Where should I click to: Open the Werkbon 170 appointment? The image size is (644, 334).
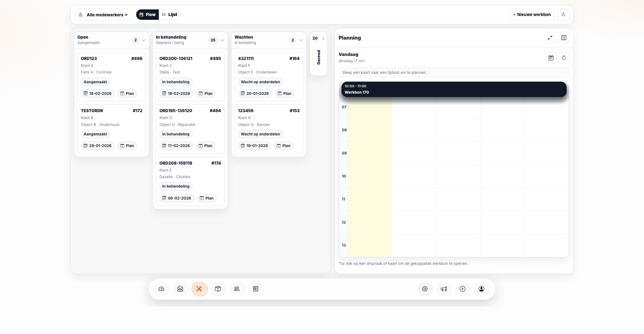click(x=454, y=89)
